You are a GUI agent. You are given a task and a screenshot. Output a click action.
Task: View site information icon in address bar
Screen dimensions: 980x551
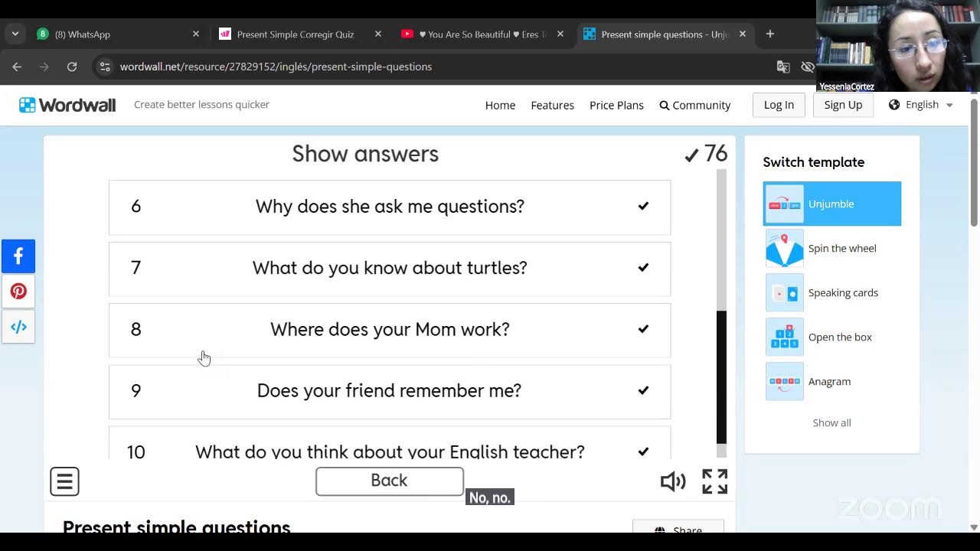click(x=105, y=67)
